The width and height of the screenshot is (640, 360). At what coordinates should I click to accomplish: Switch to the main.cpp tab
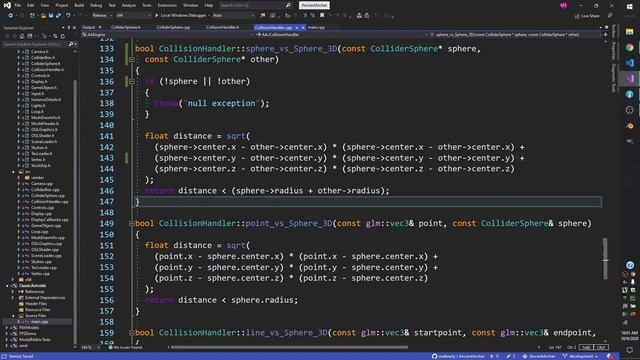(x=316, y=27)
